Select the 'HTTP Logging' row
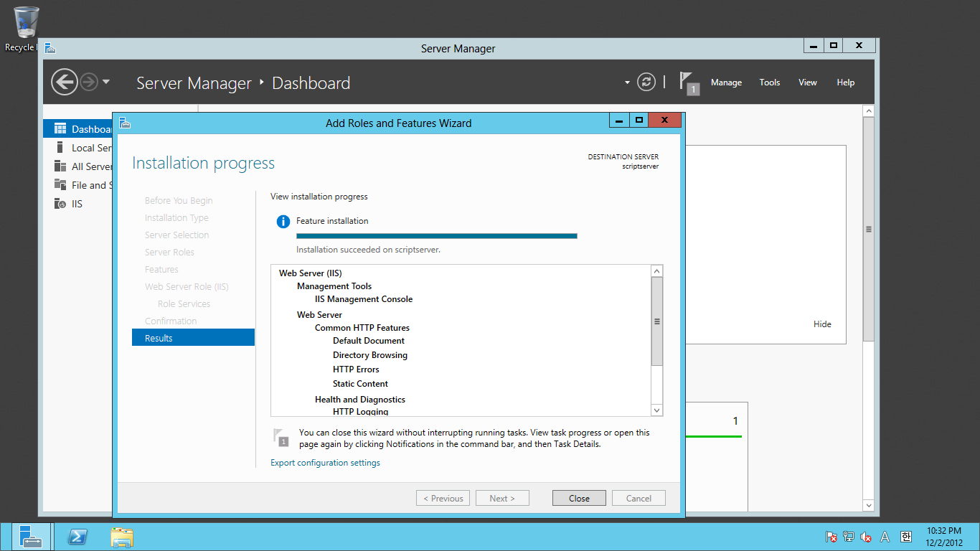Screen dimensions: 980x551 pos(361,411)
